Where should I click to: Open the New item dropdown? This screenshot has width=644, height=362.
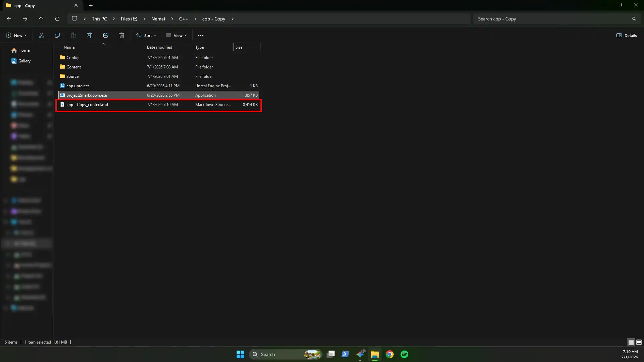16,35
